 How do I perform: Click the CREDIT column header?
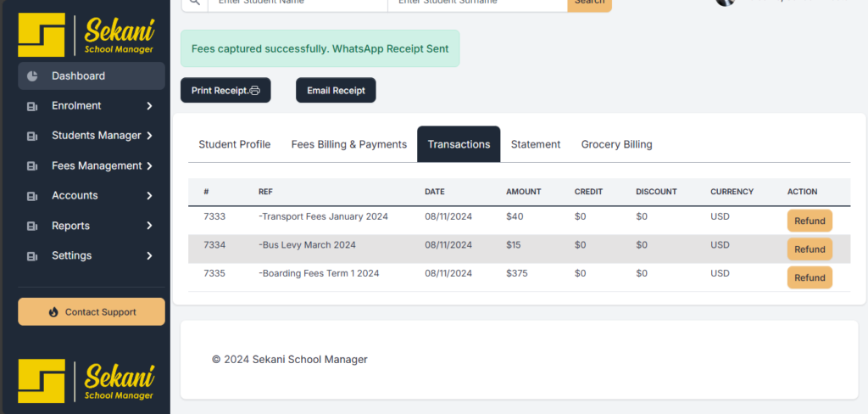pos(588,192)
